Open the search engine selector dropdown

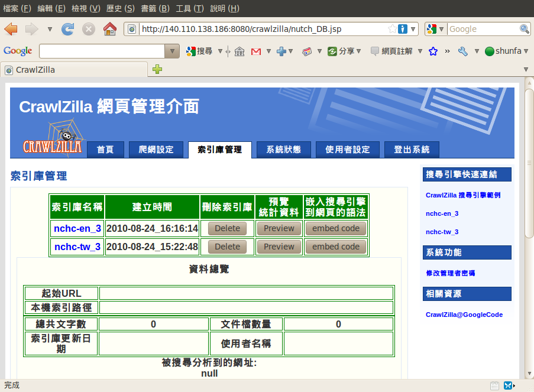[441, 29]
